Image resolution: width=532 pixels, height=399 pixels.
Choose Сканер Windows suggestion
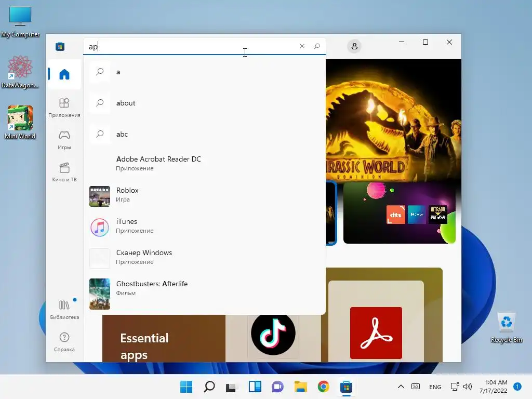205,257
